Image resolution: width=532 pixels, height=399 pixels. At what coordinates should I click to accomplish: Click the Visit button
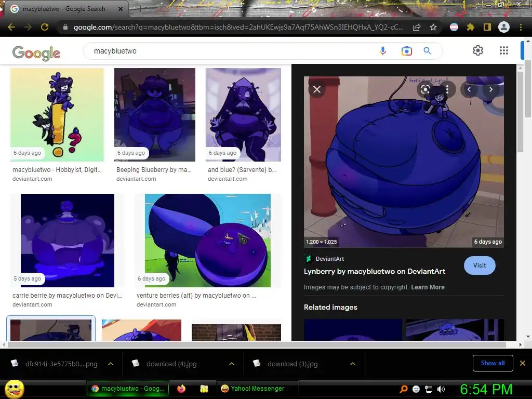pos(480,265)
